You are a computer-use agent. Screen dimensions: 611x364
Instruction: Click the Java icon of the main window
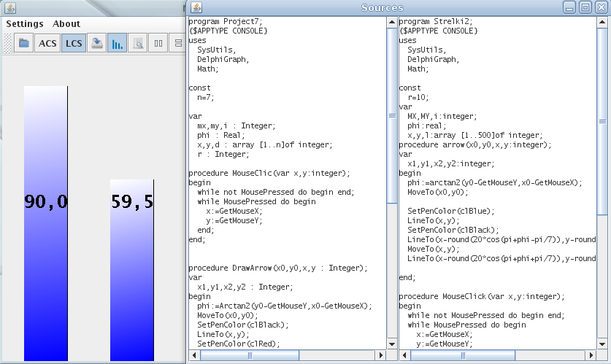(x=10, y=8)
